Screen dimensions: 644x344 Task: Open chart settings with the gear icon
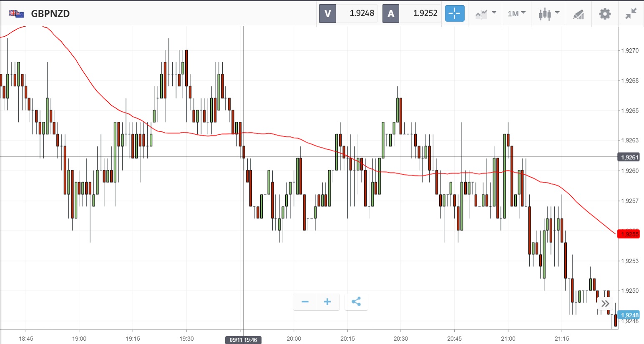[605, 14]
